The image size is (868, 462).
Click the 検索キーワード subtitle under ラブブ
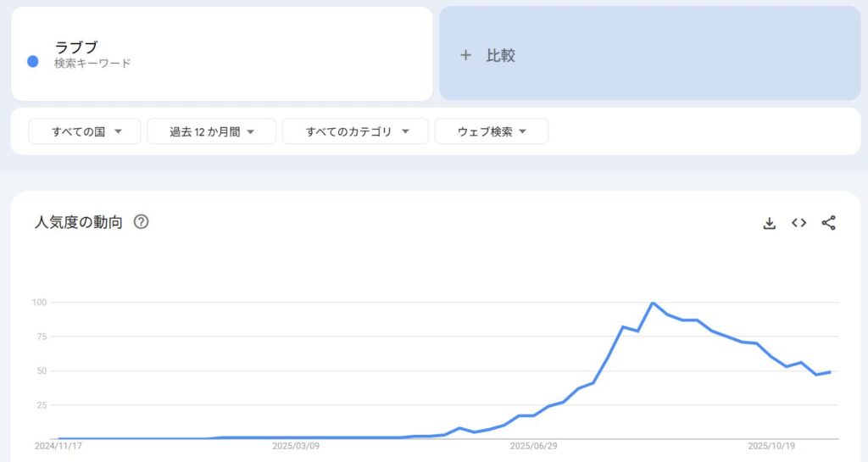(x=92, y=64)
